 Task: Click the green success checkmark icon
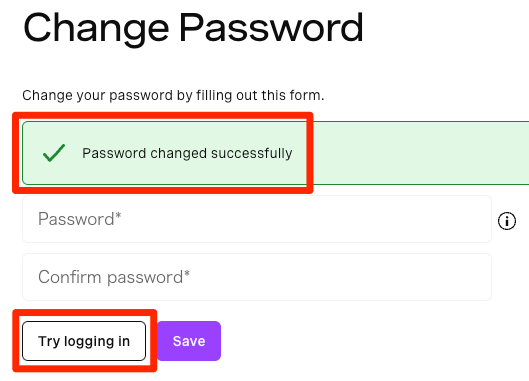54,153
